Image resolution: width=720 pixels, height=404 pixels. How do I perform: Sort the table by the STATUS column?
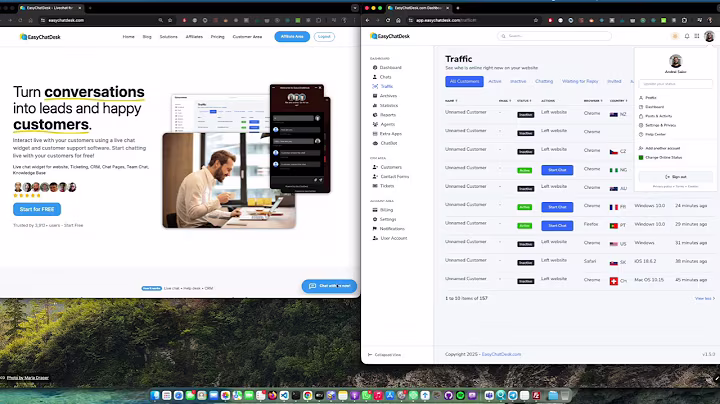[x=524, y=101]
